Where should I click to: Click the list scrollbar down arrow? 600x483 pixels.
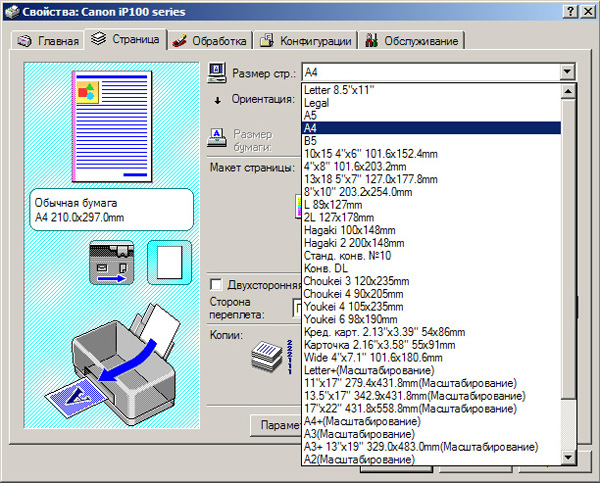[568, 457]
